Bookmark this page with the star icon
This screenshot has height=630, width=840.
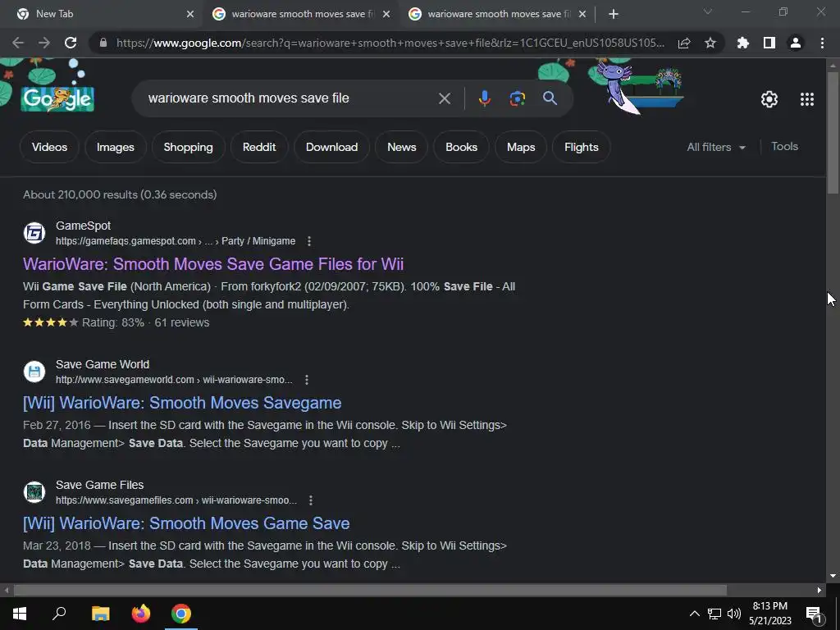click(710, 43)
